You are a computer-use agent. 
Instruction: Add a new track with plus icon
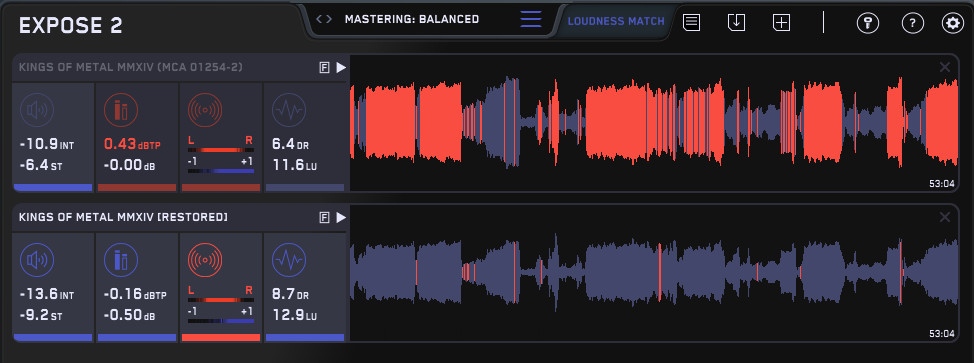(781, 22)
